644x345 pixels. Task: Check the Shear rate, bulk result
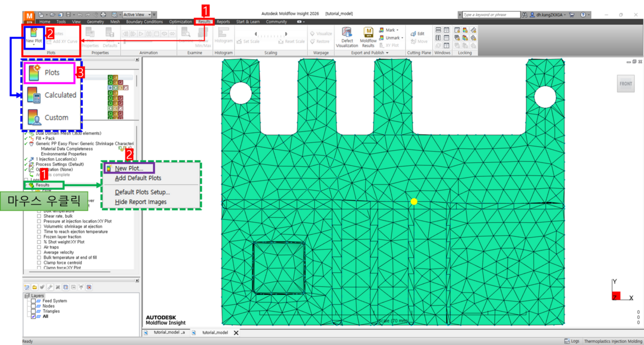pyautogui.click(x=39, y=216)
